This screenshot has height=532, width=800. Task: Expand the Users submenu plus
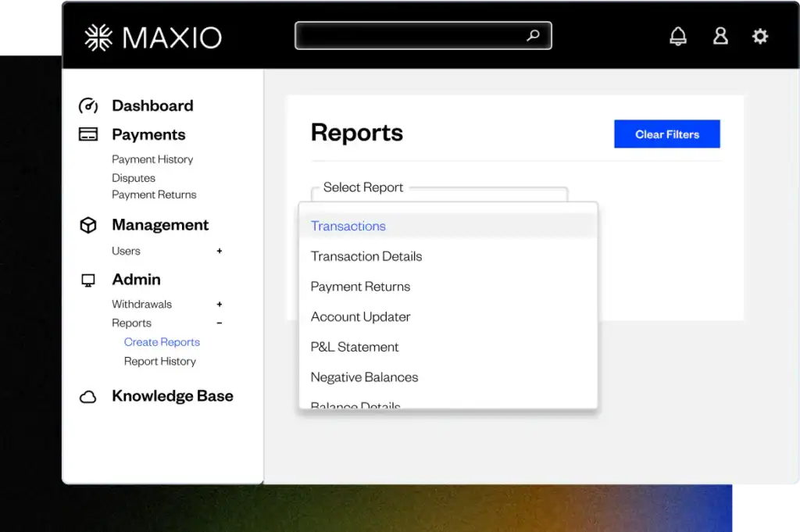220,251
